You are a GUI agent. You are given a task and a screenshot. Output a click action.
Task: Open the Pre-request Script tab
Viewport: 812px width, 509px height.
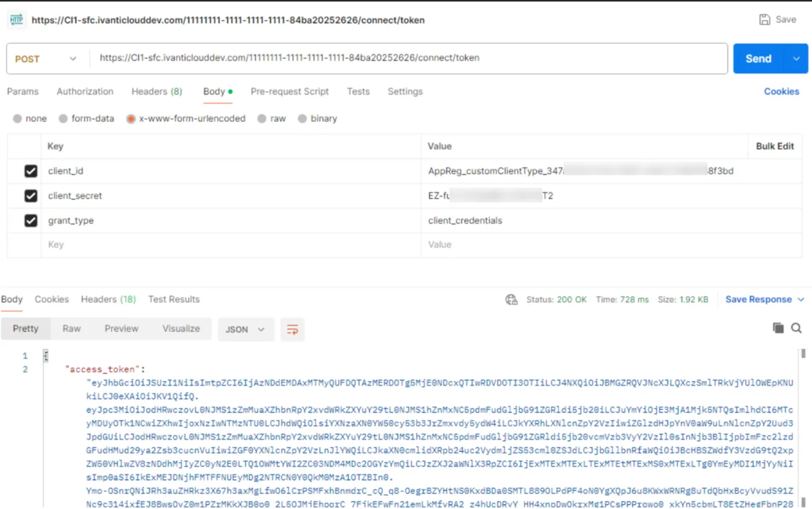[x=290, y=92]
